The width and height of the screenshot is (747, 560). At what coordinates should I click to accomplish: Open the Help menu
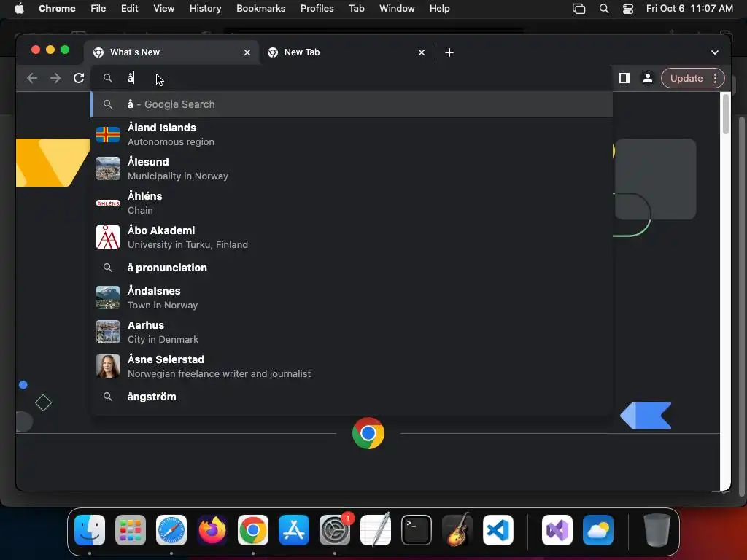click(x=439, y=9)
